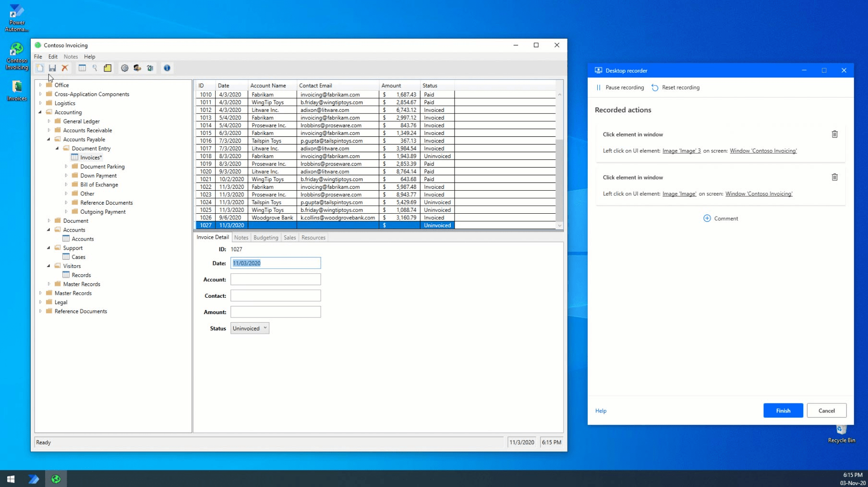Viewport: 868px width, 487px height.
Task: Pause the desktop recording
Action: [620, 87]
